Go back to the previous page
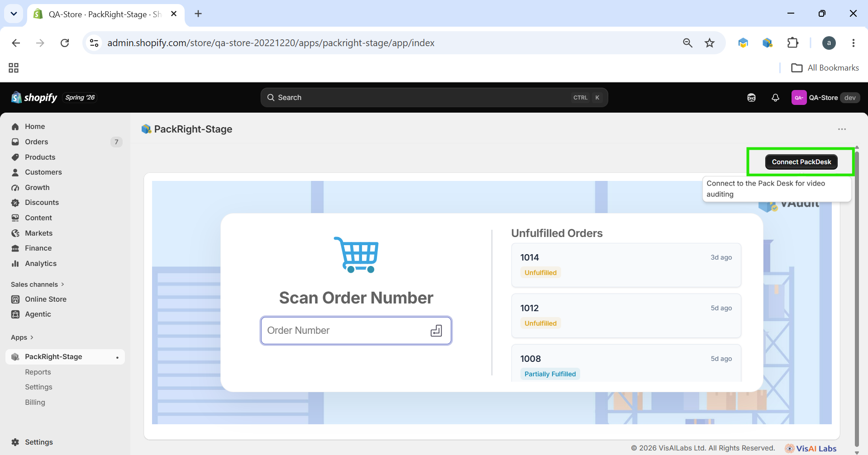 click(16, 43)
